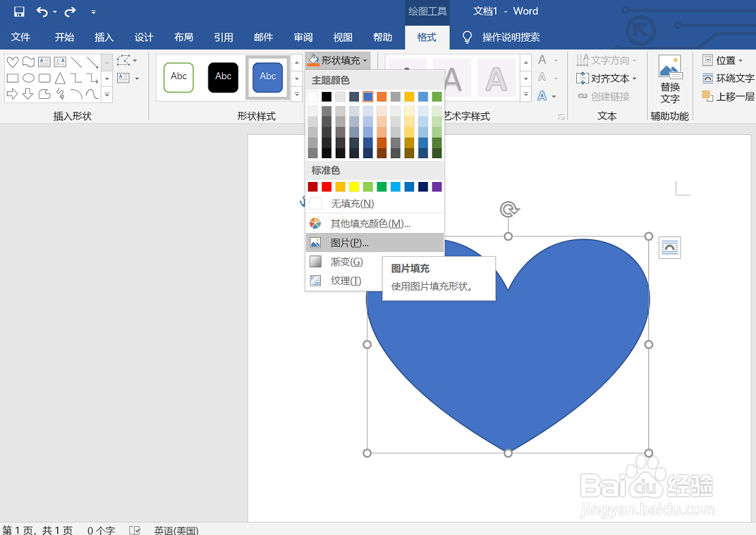Click the Edit Shape points icon
This screenshot has width=756, height=535.
tap(123, 60)
